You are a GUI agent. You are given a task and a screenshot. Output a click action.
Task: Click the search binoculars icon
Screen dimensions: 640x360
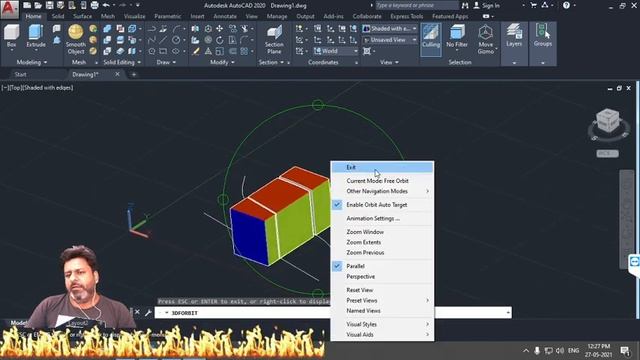465,5
